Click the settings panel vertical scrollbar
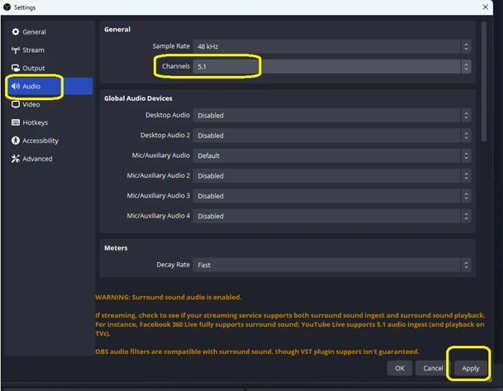This screenshot has width=503, height=391. coord(484,82)
